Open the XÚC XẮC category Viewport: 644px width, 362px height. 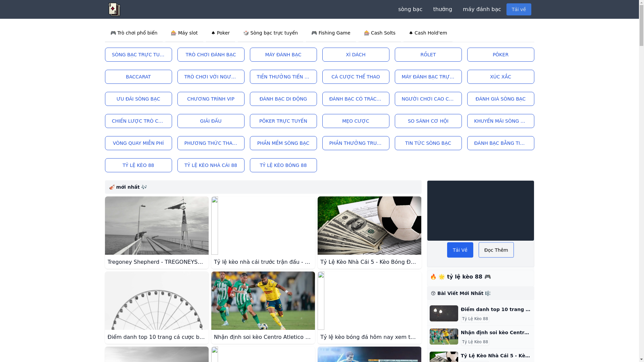(x=500, y=77)
